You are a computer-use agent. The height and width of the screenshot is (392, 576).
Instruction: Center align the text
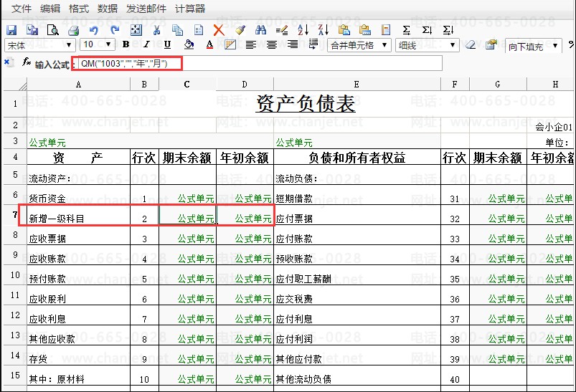[x=272, y=44]
